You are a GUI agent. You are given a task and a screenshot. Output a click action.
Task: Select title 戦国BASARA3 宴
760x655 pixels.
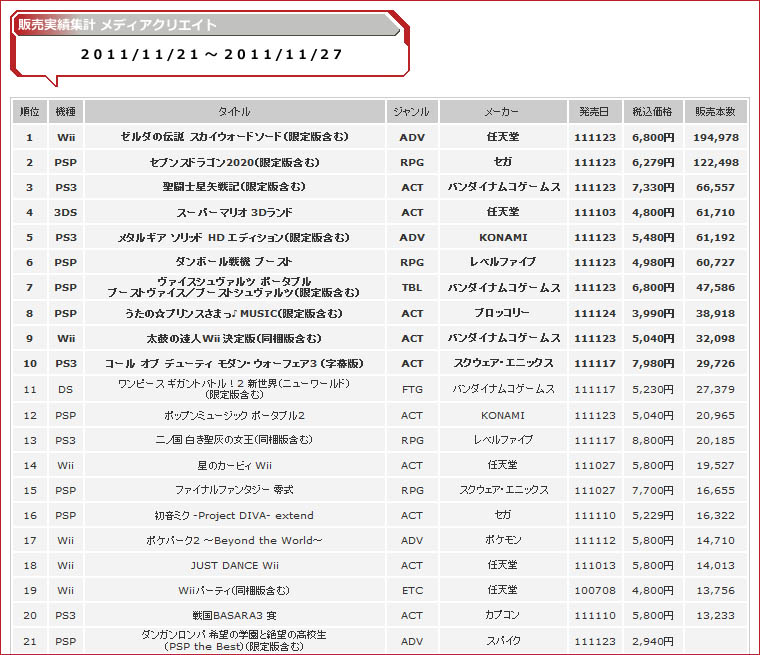[x=235, y=615]
